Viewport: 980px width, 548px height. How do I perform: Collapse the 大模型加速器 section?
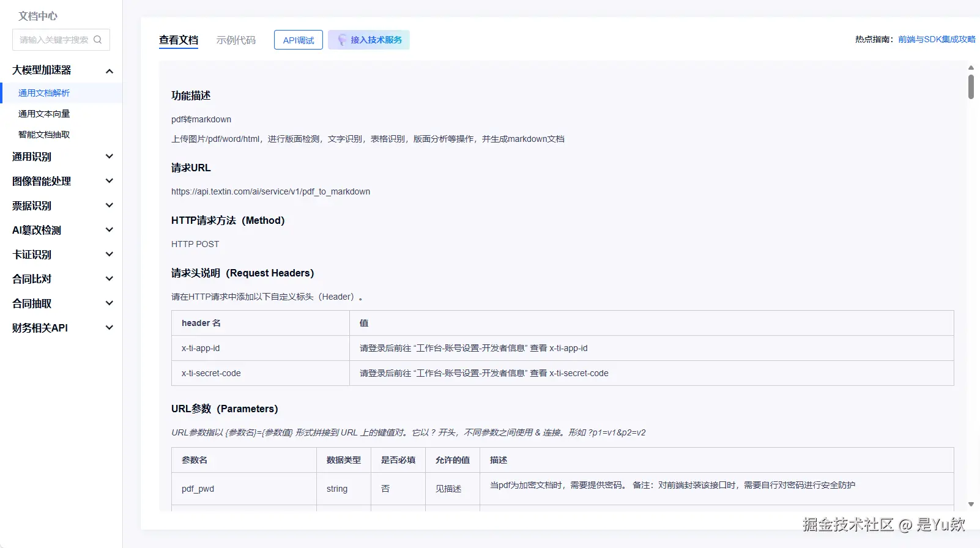(110, 71)
